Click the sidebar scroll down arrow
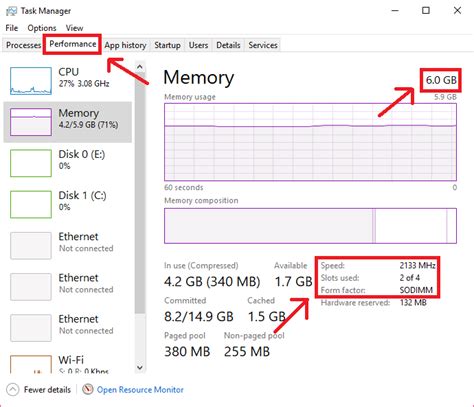Viewport: 474px width, 407px height. 140,368
